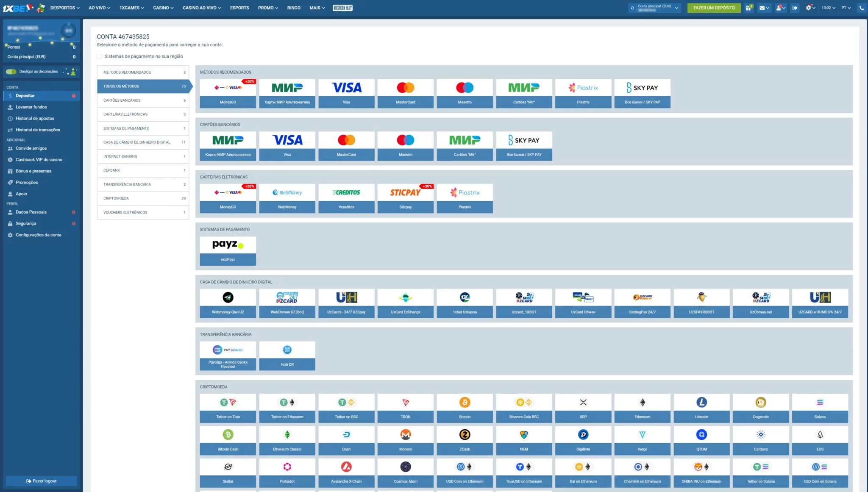The height and width of the screenshot is (492, 868).
Task: Click Fazer um Depósito green button
Action: pyautogui.click(x=714, y=8)
